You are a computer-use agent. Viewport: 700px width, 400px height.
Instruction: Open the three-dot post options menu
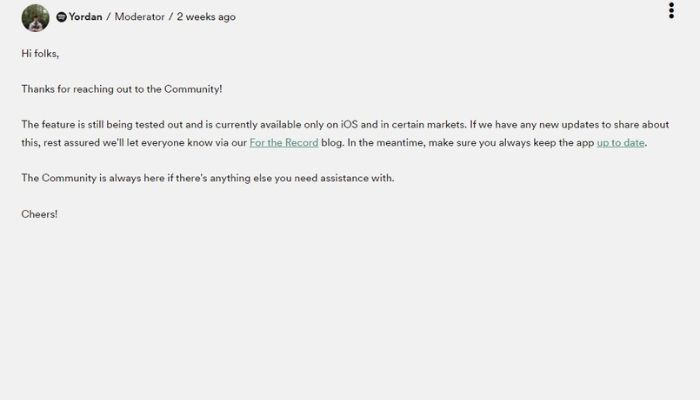click(x=671, y=10)
